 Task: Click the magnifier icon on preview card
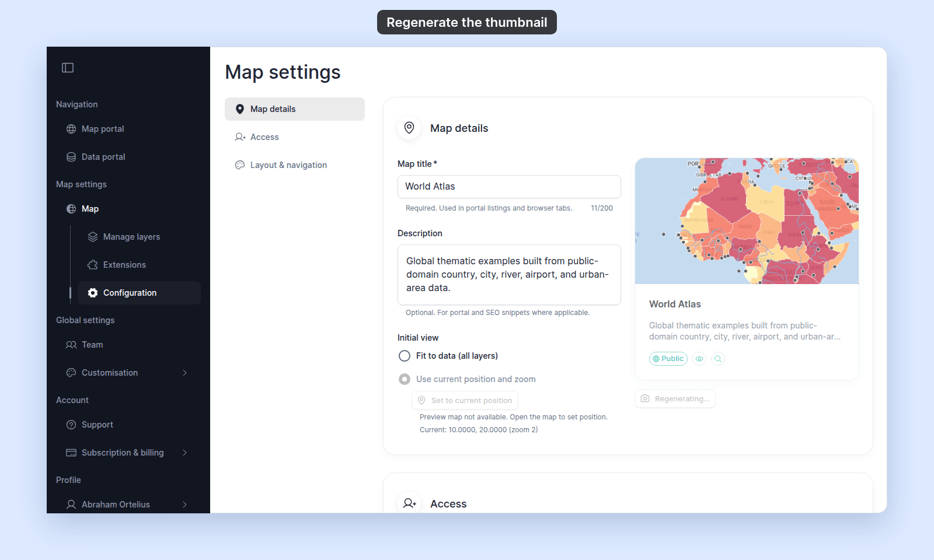718,359
